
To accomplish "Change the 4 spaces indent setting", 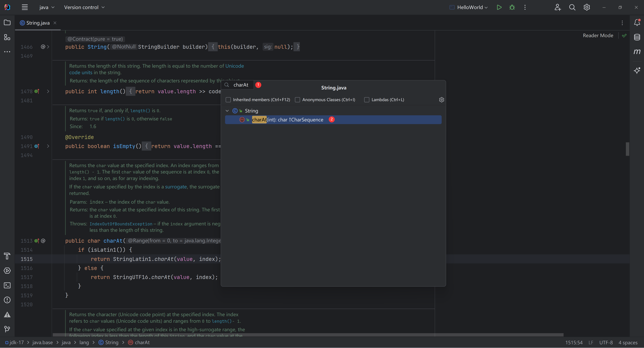I will [628, 342].
